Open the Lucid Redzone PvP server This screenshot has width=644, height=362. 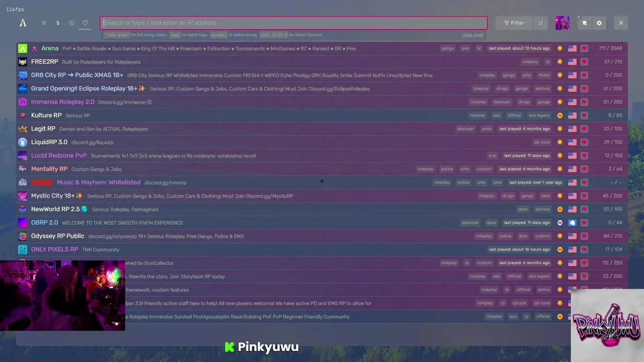click(322, 155)
